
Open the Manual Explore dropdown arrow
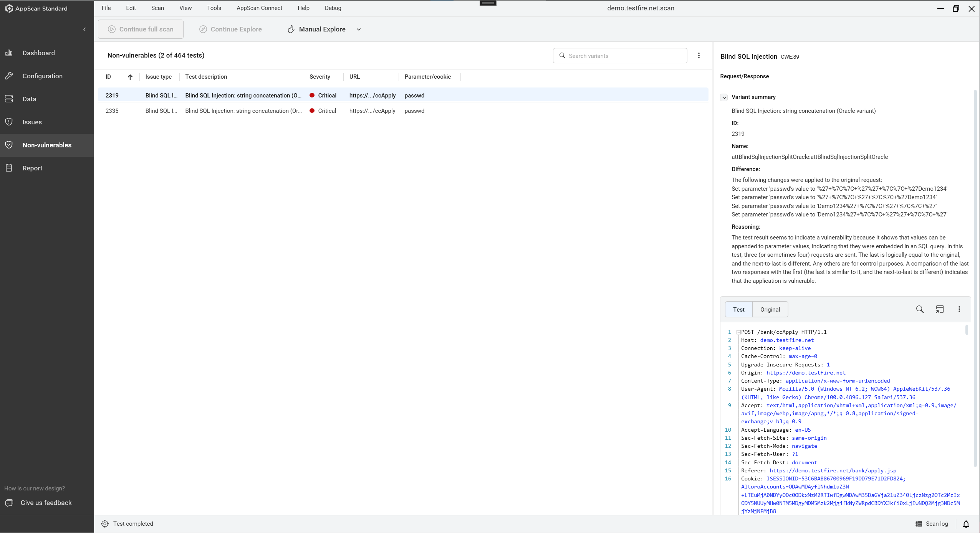(359, 29)
